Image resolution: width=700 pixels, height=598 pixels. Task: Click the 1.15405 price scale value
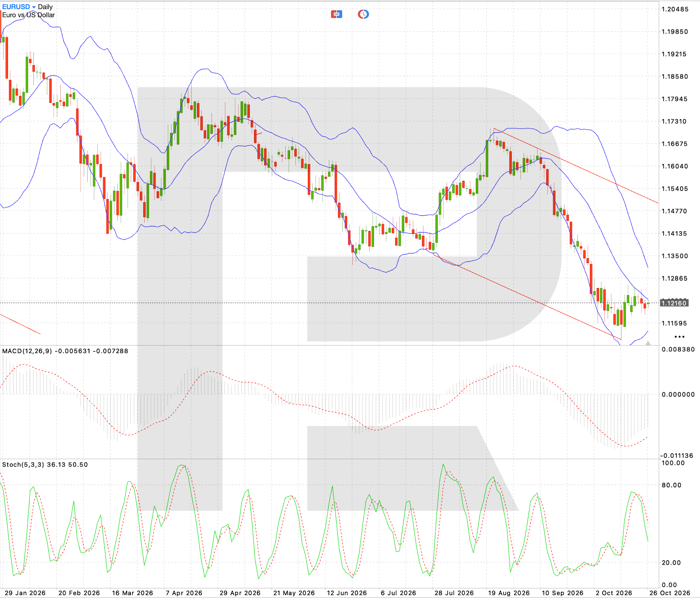[x=675, y=189]
